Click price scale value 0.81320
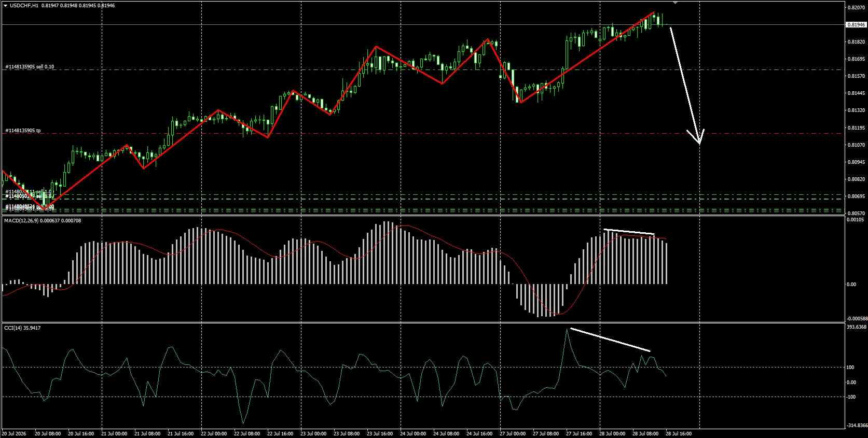Viewport: 868px width, 438px height. coord(856,110)
